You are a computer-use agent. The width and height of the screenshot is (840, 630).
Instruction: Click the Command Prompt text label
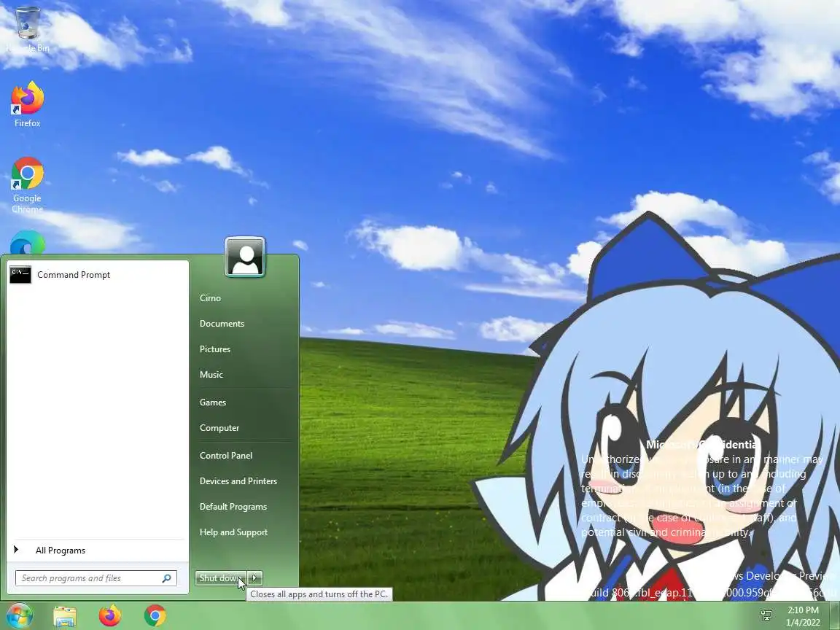pos(74,274)
